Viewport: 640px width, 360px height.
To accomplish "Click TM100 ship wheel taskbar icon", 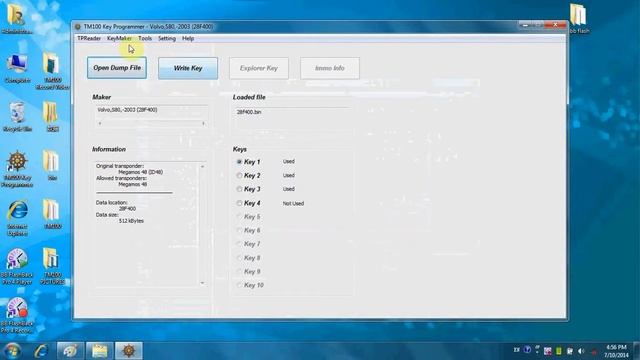I will pyautogui.click(x=129, y=351).
